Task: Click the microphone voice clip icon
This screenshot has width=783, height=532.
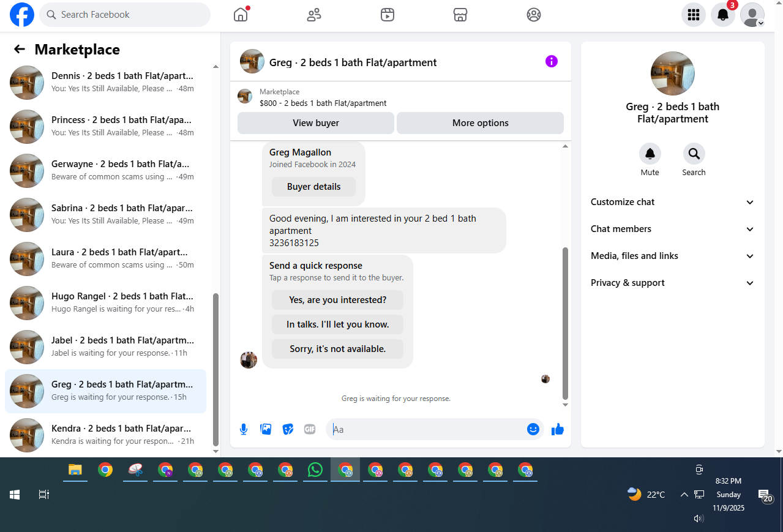Action: pyautogui.click(x=244, y=429)
